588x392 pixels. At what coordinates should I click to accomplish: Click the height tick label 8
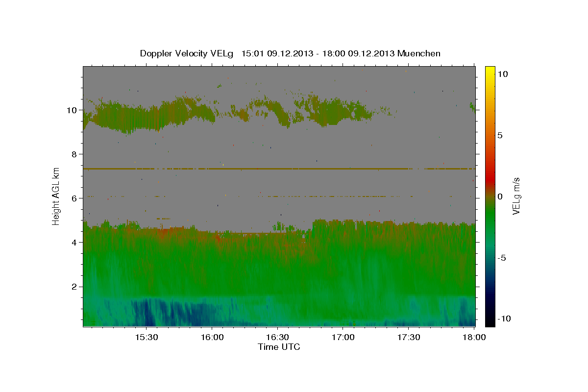(75, 154)
